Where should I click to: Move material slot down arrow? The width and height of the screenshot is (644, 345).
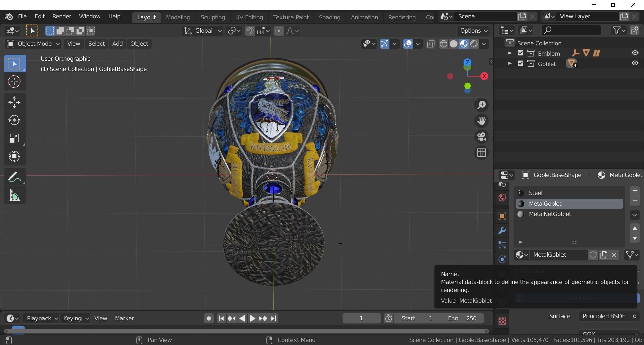(635, 239)
